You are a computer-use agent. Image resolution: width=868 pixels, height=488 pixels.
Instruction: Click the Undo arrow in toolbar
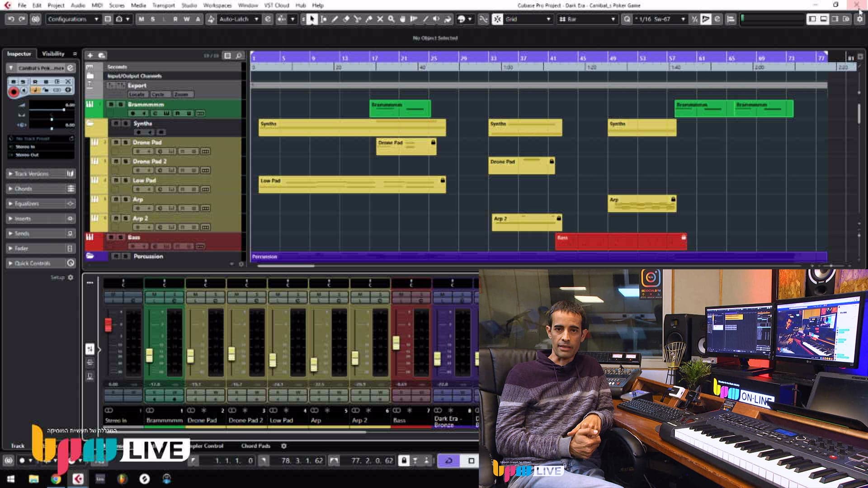click(x=11, y=19)
